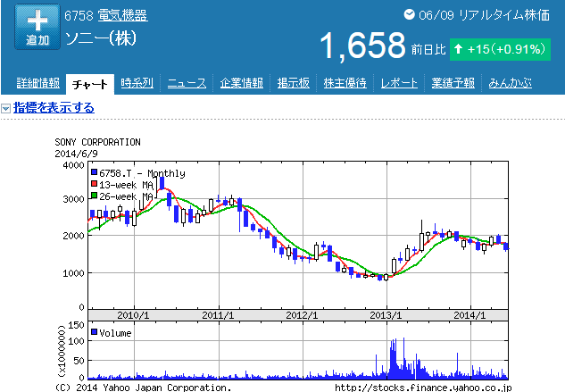Click the 1000 price axis value
Screen dimensions: 565x392
(73, 273)
